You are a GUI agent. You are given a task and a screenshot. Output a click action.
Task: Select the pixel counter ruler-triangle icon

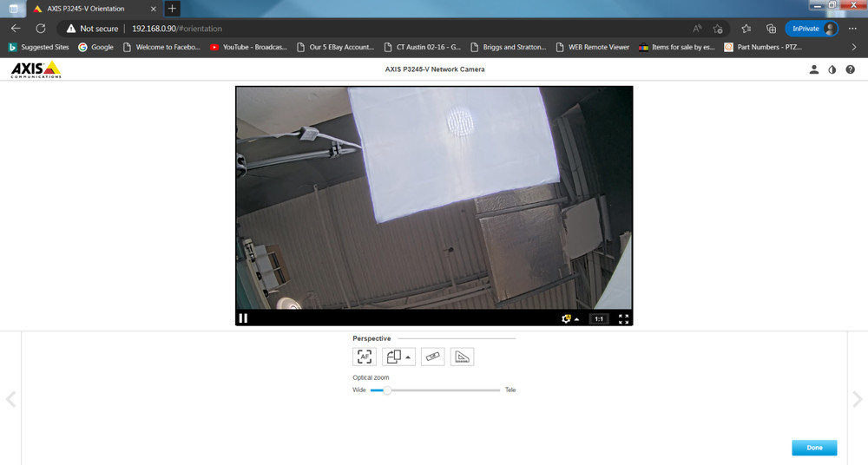coord(463,357)
